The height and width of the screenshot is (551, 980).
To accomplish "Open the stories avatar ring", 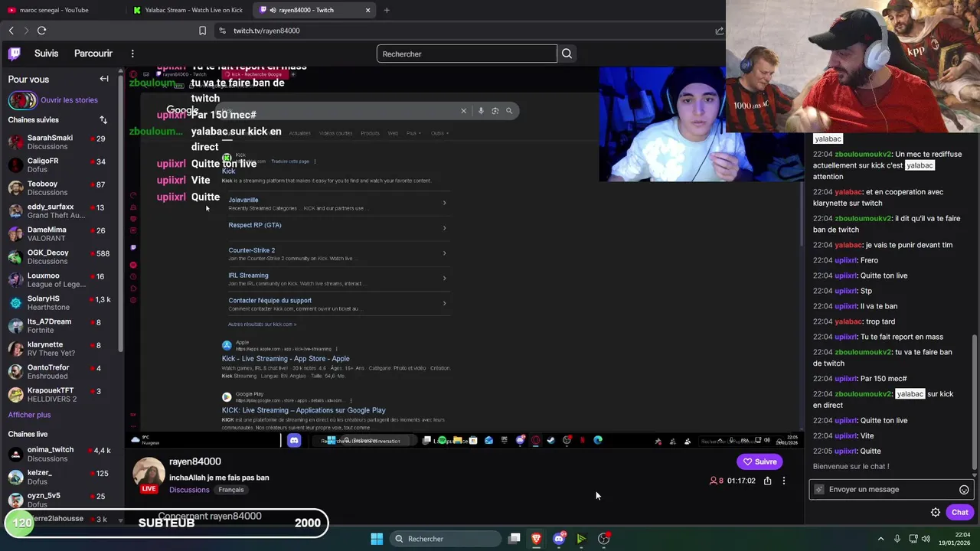I will (x=22, y=100).
